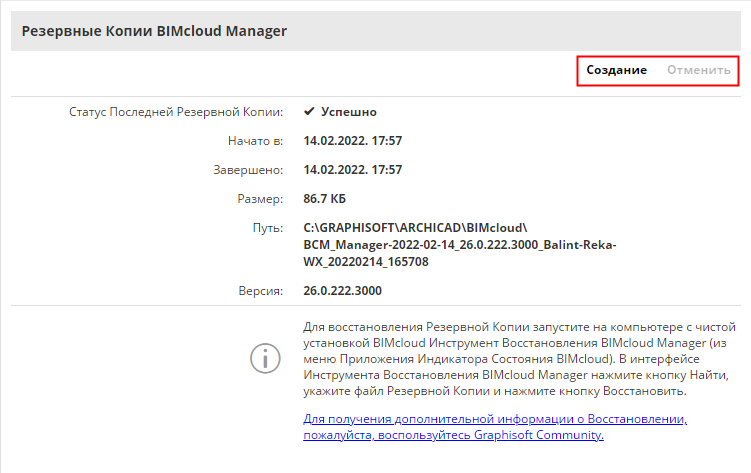Open the Graphisoft Community restore info link
The height and width of the screenshot is (473, 751).
tap(495, 427)
